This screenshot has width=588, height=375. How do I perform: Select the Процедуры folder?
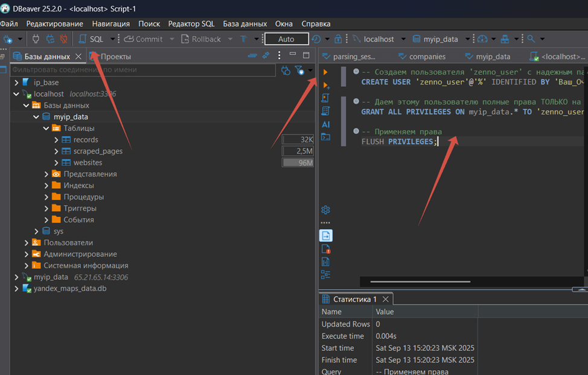point(83,197)
